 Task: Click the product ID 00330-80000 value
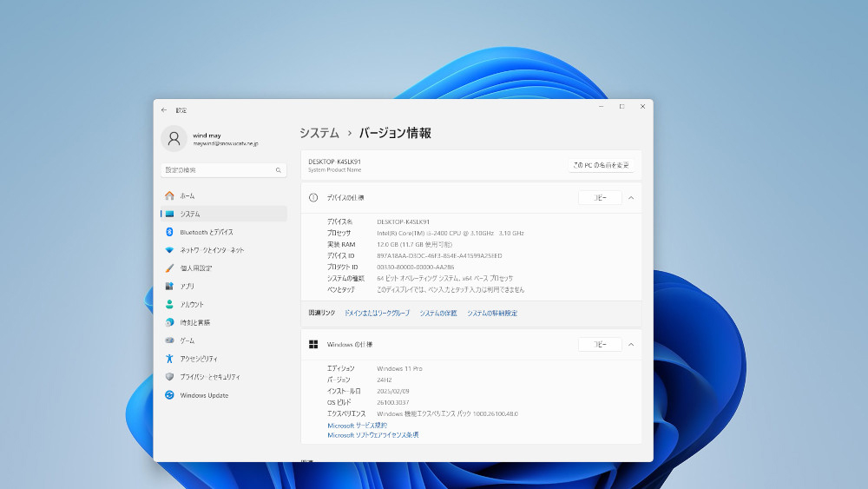coord(416,267)
